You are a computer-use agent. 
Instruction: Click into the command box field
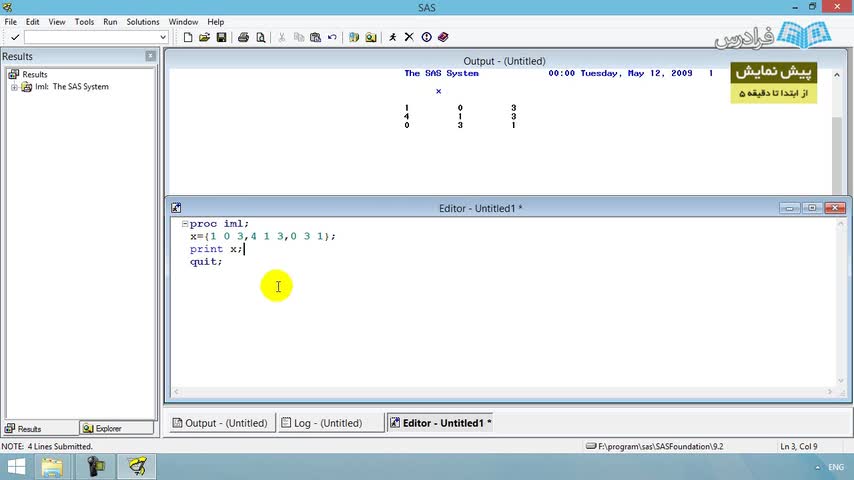click(92, 37)
